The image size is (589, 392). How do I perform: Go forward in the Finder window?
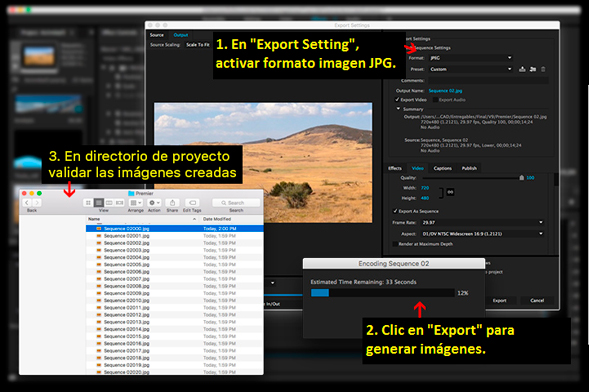pos(37,203)
